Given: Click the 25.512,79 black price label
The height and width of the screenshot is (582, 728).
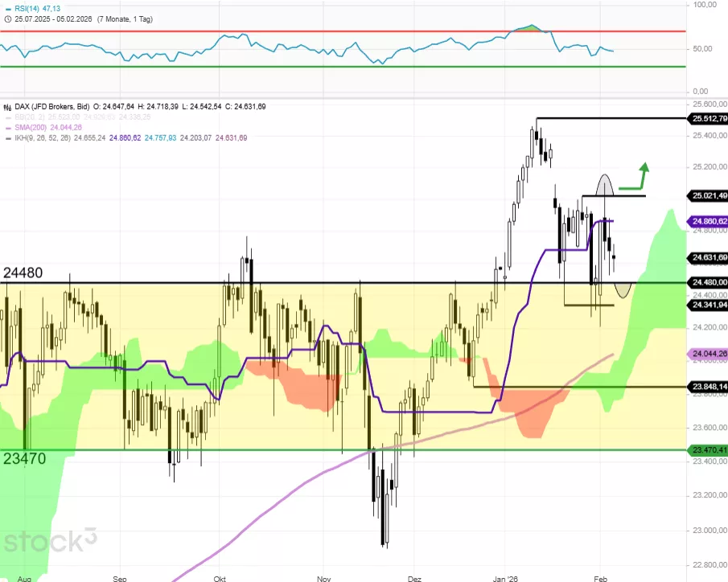Looking at the screenshot, I should pyautogui.click(x=708, y=119).
